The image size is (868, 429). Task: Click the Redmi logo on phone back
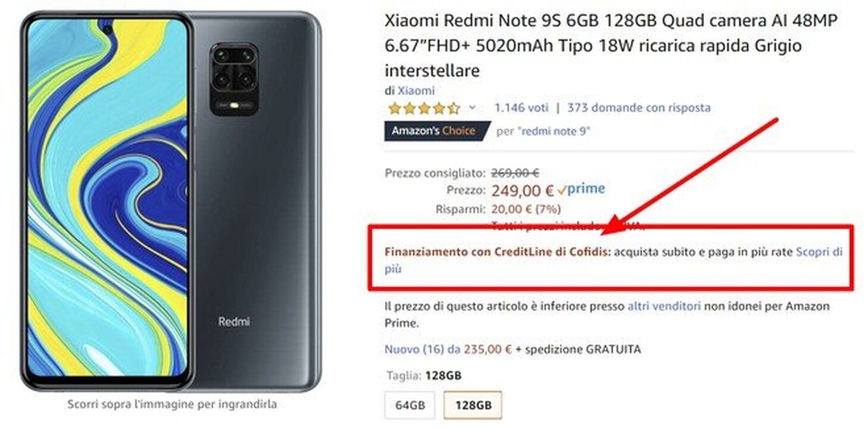pyautogui.click(x=234, y=322)
